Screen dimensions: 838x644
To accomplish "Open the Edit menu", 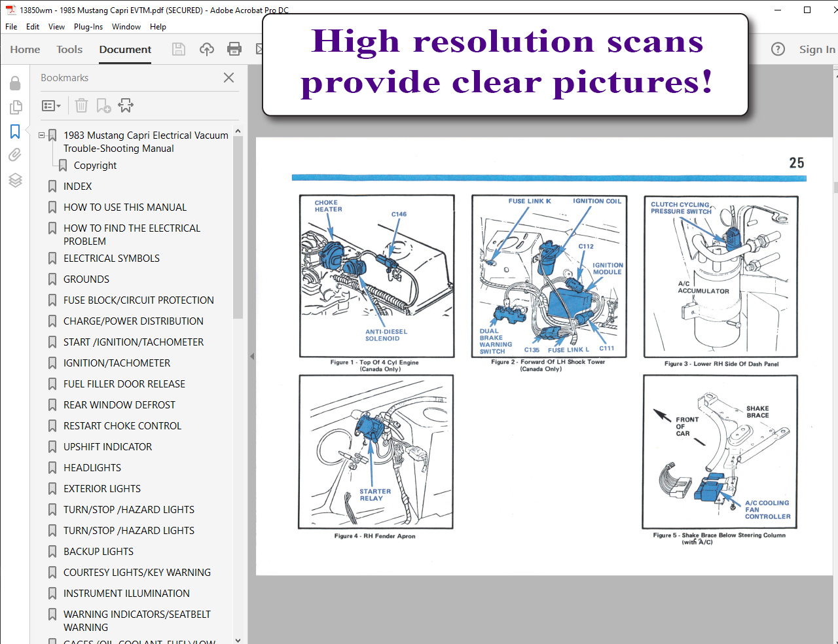I will click(33, 27).
